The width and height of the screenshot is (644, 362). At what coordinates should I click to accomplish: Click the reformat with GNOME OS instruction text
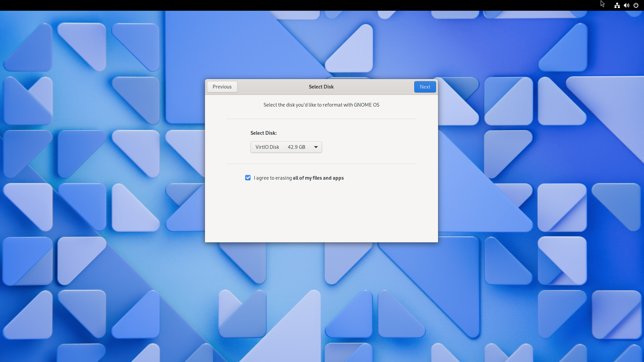point(321,105)
